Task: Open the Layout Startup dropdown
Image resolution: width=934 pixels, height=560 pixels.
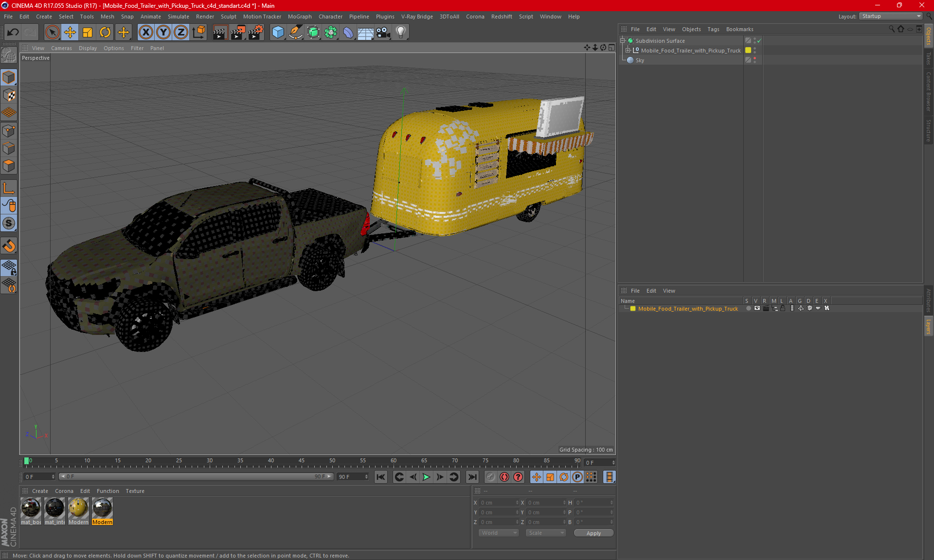Action: [x=891, y=16]
